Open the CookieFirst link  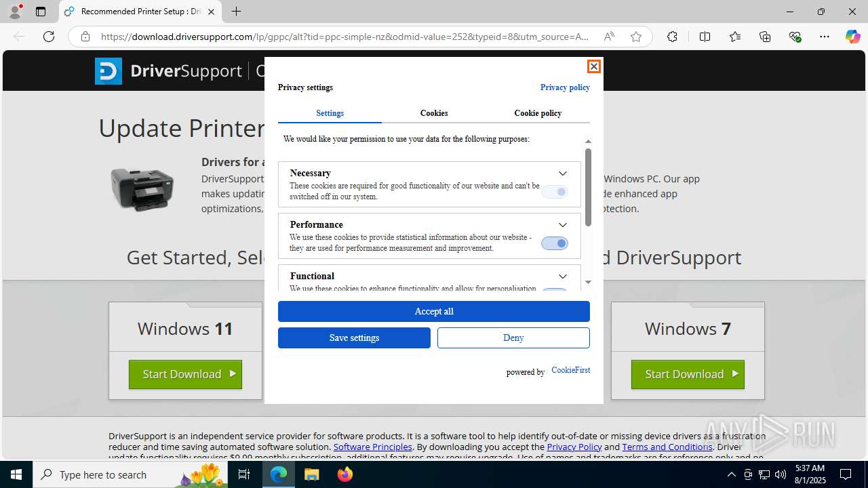tap(570, 370)
